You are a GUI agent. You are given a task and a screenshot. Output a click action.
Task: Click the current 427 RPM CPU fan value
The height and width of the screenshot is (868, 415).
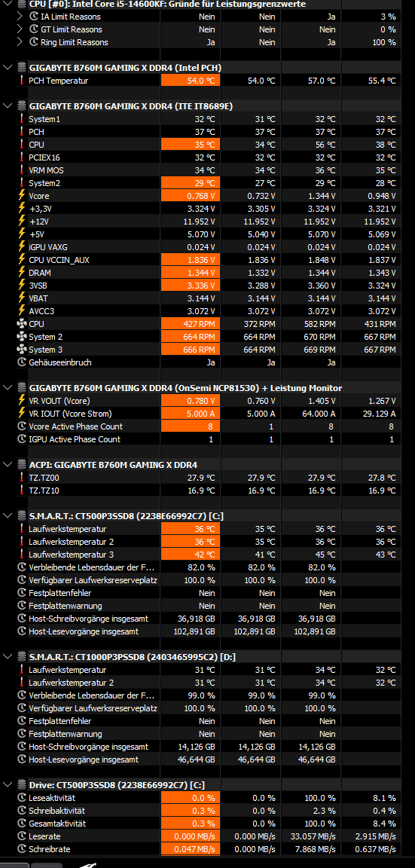coord(191,324)
